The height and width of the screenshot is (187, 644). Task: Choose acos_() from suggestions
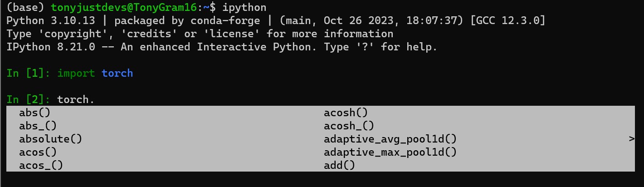pyautogui.click(x=41, y=165)
